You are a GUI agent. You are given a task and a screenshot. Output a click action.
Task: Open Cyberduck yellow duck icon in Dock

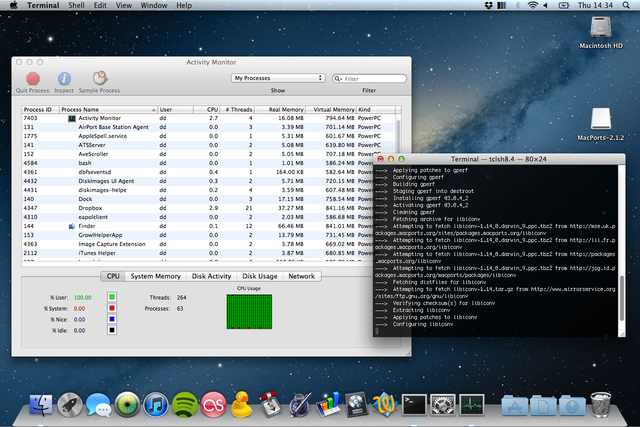[242, 404]
